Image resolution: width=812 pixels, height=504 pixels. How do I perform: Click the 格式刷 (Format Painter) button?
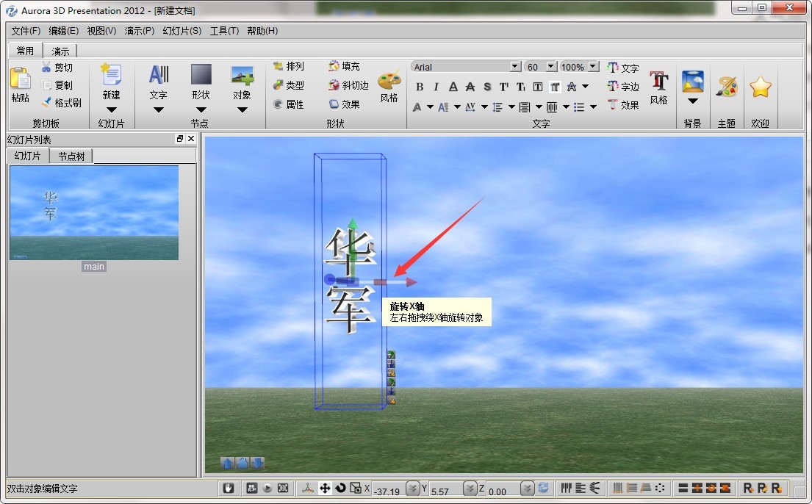click(x=61, y=102)
